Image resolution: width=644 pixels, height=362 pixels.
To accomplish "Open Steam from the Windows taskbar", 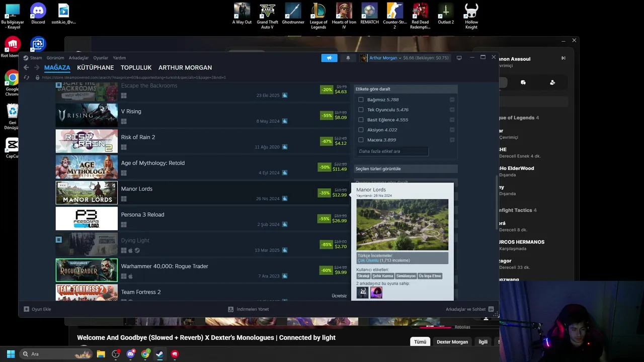I will pos(159,354).
